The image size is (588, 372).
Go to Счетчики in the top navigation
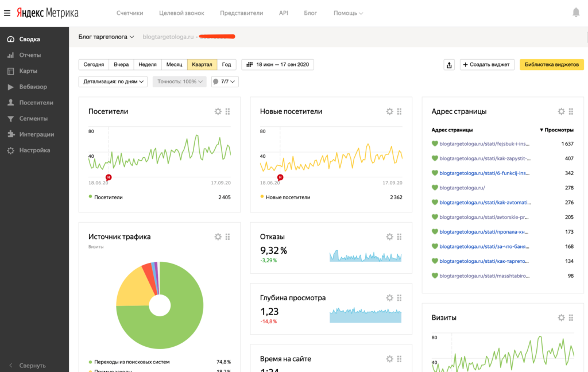pos(130,13)
